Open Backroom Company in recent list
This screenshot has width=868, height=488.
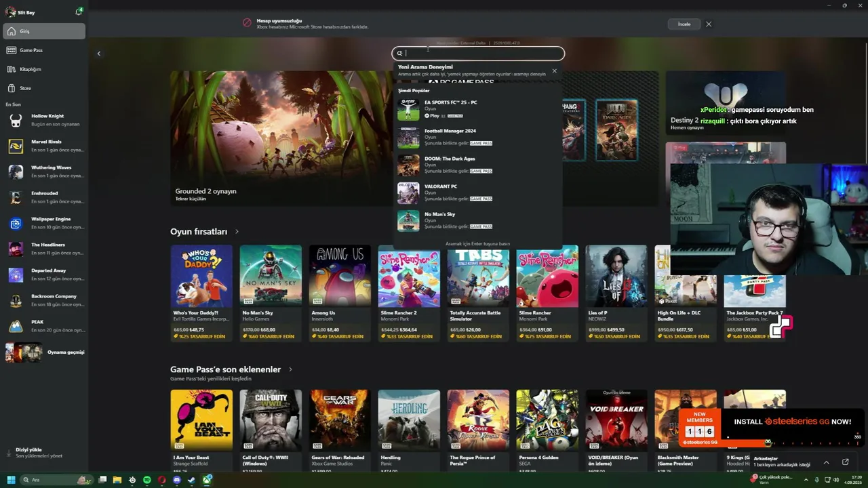[x=44, y=300]
